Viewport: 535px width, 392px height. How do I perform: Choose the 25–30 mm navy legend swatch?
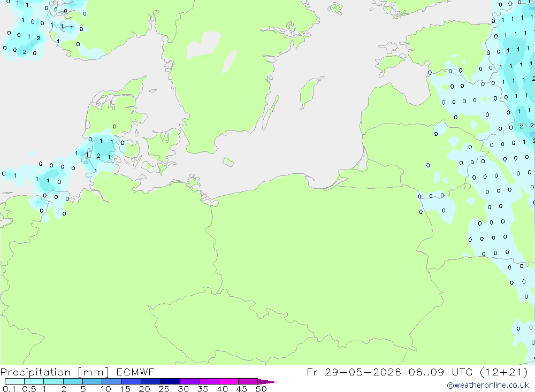pos(170,381)
